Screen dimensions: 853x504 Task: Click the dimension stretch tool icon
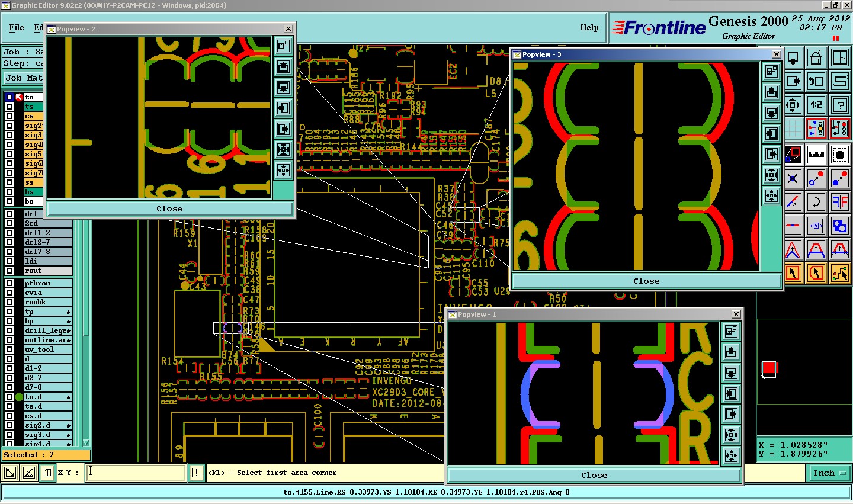click(816, 226)
